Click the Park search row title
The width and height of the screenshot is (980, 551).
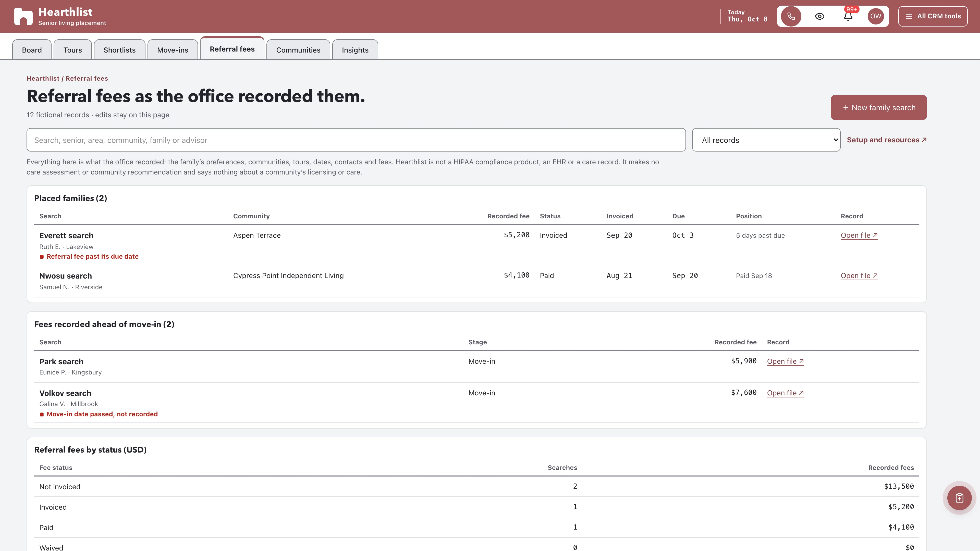[x=61, y=362]
